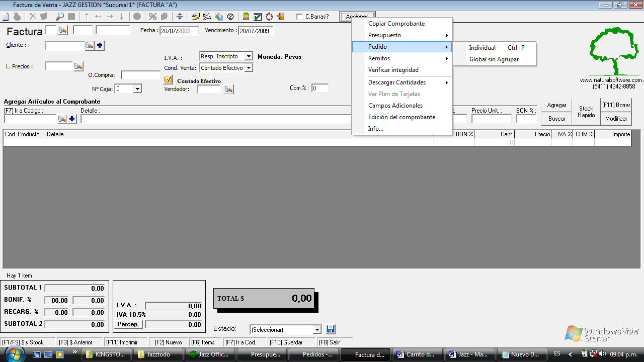Click the green book toolbar icon
Viewport: 644px width, 362px height.
coord(246,17)
